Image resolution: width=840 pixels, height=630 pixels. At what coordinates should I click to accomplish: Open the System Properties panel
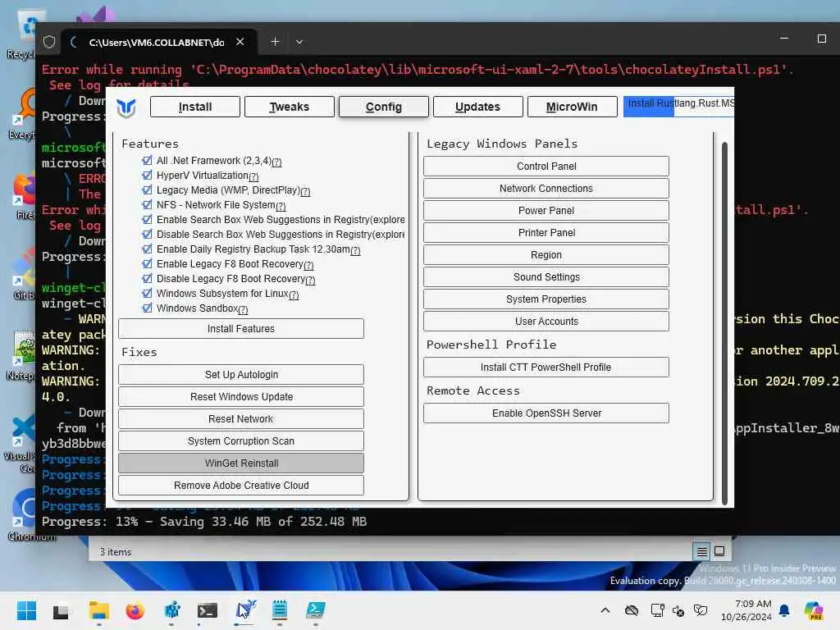pyautogui.click(x=546, y=299)
